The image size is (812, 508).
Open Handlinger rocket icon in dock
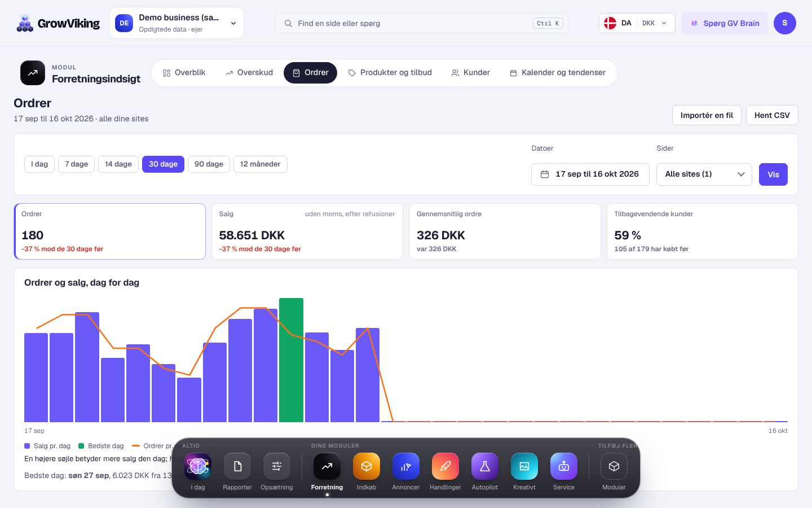tap(445, 466)
